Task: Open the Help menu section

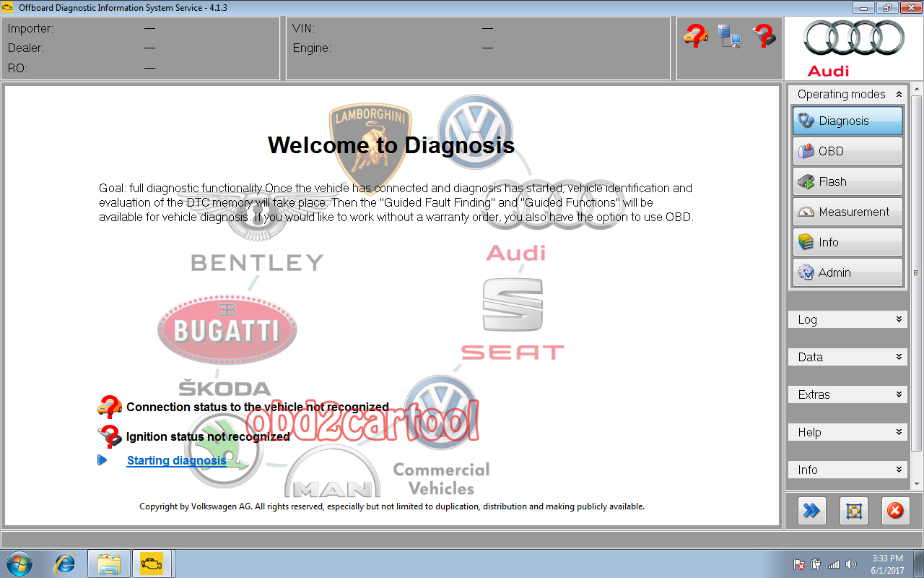Action: 846,431
